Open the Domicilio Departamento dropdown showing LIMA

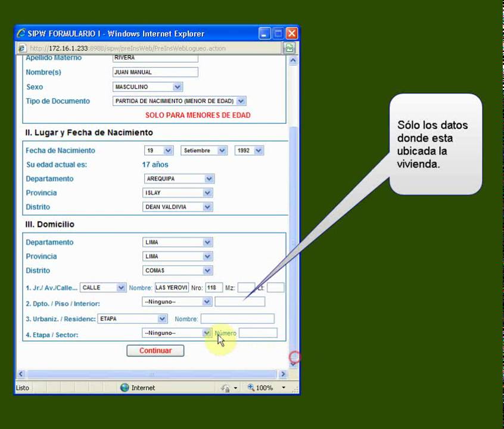pos(178,243)
